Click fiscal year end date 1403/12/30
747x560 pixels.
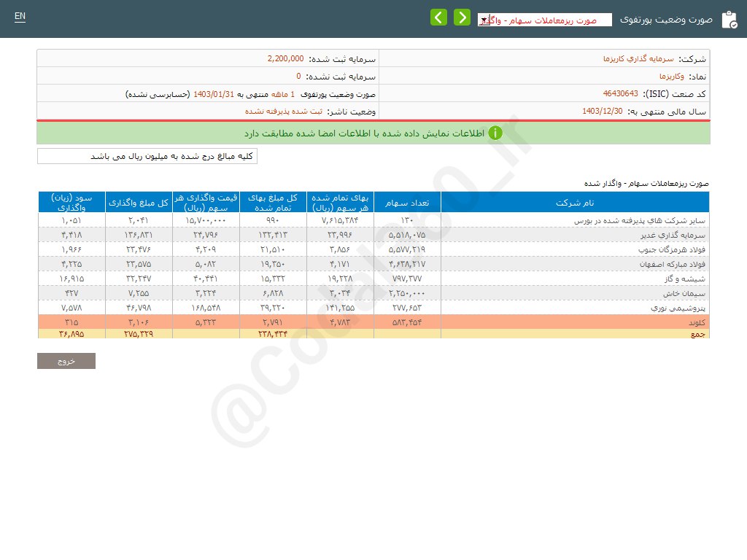[603, 112]
